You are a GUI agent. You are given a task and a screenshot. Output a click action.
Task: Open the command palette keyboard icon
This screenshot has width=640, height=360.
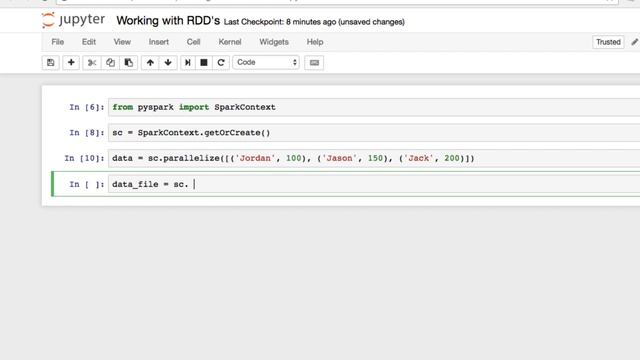314,62
